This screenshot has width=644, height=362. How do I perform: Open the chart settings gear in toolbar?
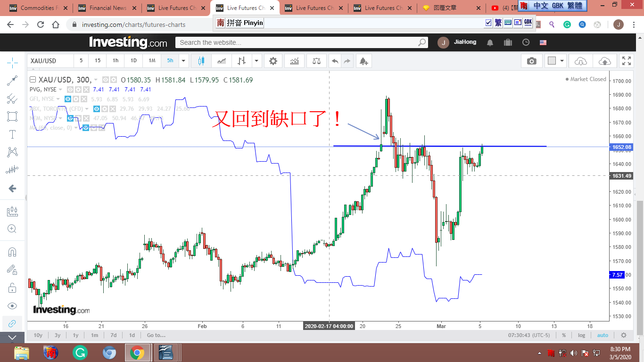pyautogui.click(x=273, y=61)
